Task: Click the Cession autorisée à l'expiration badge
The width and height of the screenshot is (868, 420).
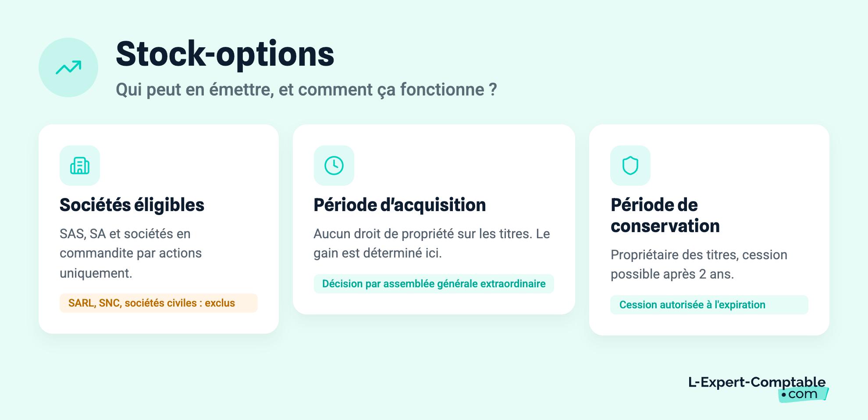Action: tap(709, 305)
